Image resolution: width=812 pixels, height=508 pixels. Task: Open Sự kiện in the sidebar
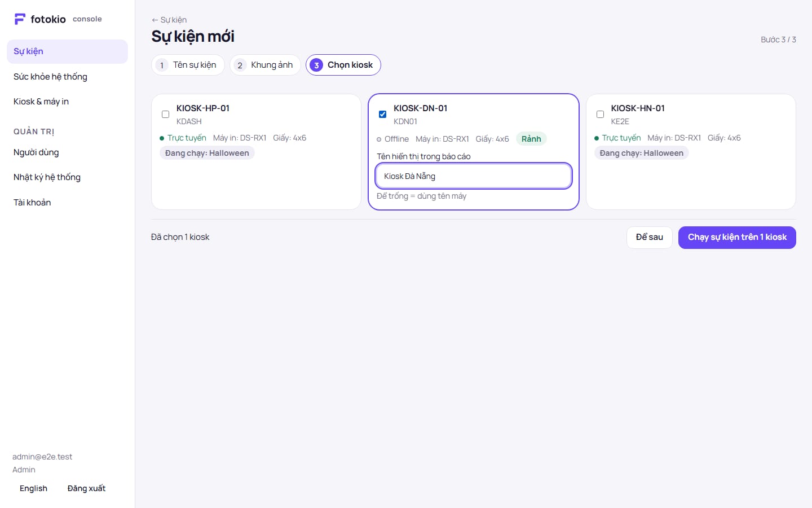[67, 51]
